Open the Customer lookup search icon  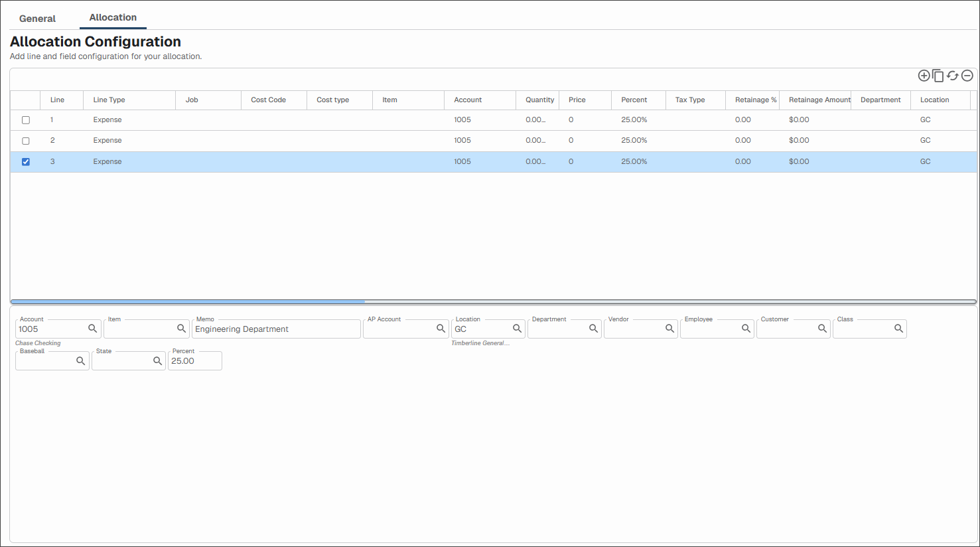click(x=822, y=329)
